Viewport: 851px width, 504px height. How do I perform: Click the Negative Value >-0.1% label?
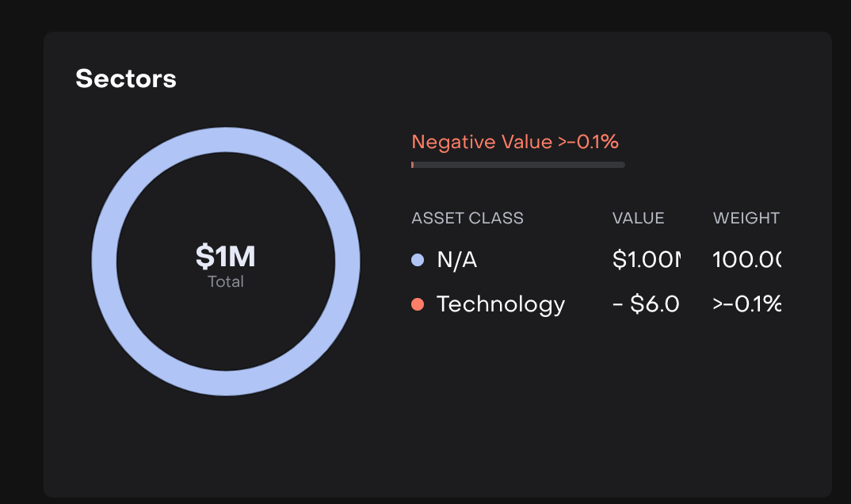tap(515, 142)
